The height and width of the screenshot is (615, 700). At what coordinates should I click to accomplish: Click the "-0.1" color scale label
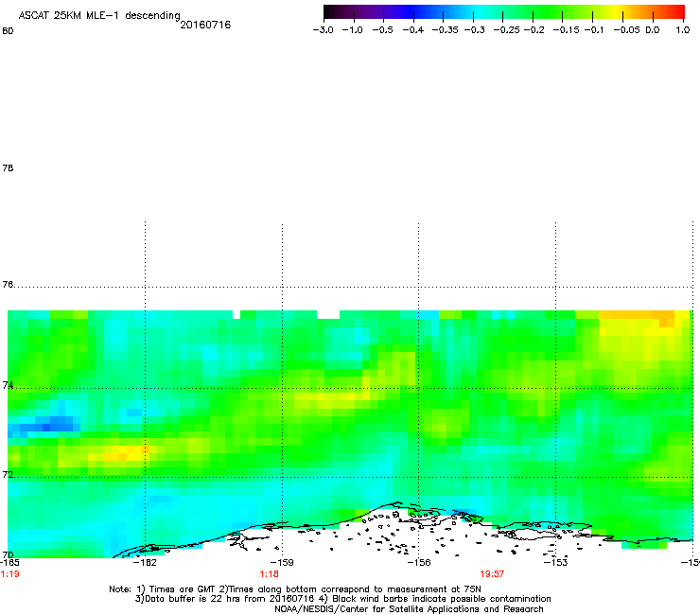594,30
